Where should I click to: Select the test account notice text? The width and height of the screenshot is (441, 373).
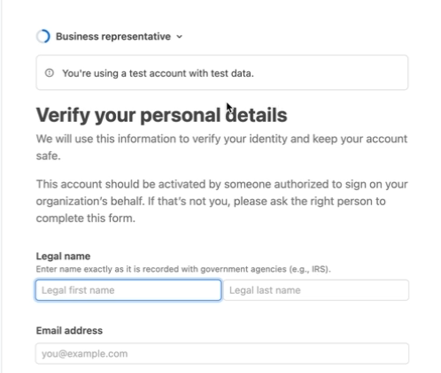pyautogui.click(x=158, y=73)
